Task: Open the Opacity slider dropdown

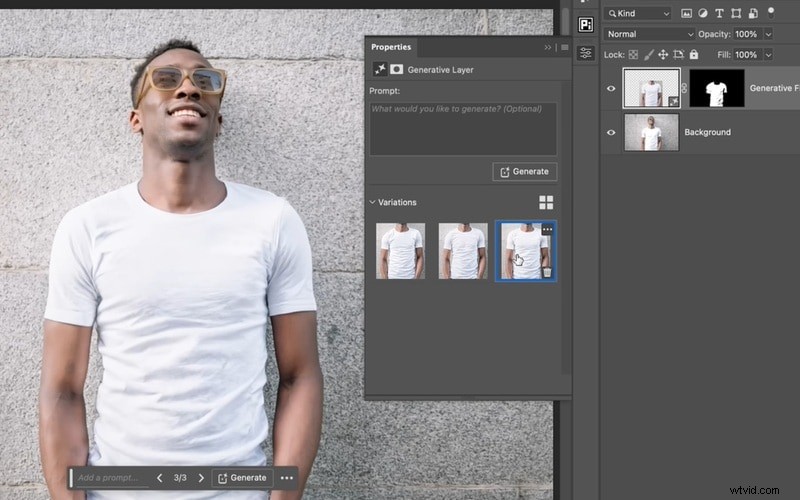Action: tap(768, 34)
